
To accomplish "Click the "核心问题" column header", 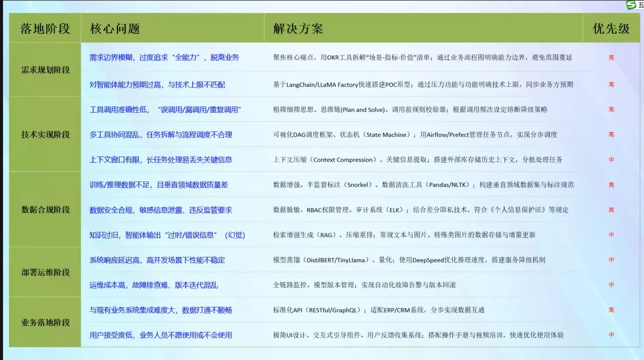I will 115,28.
